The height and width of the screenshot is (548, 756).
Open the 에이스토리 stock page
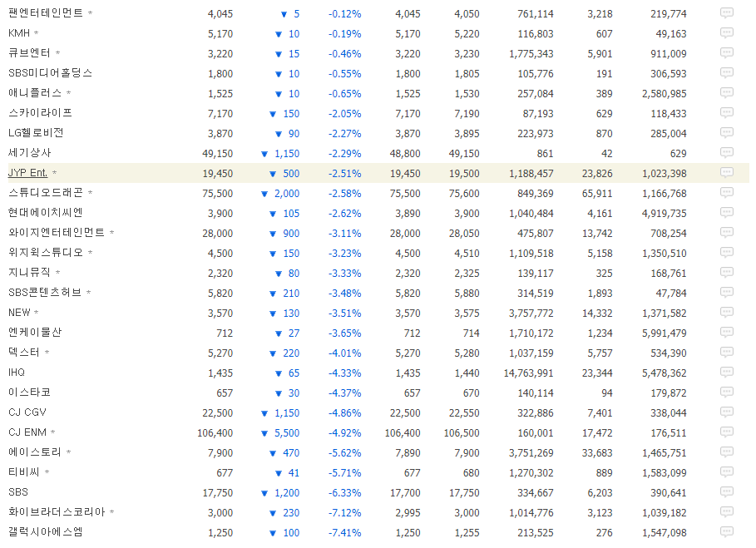[x=35, y=452]
